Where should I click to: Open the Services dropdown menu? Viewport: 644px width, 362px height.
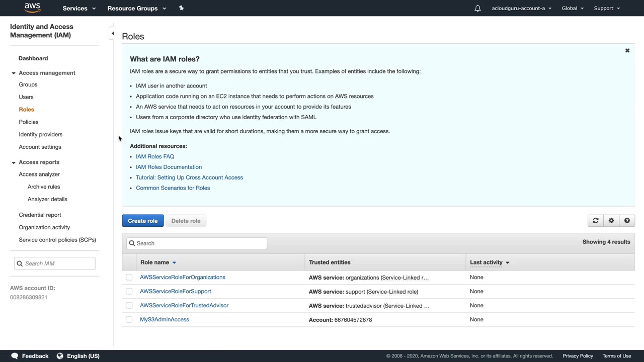[x=79, y=8]
